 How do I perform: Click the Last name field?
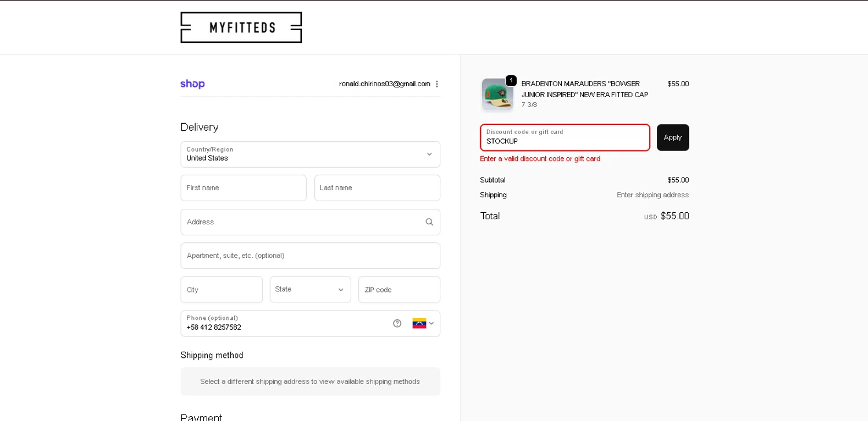pos(377,188)
